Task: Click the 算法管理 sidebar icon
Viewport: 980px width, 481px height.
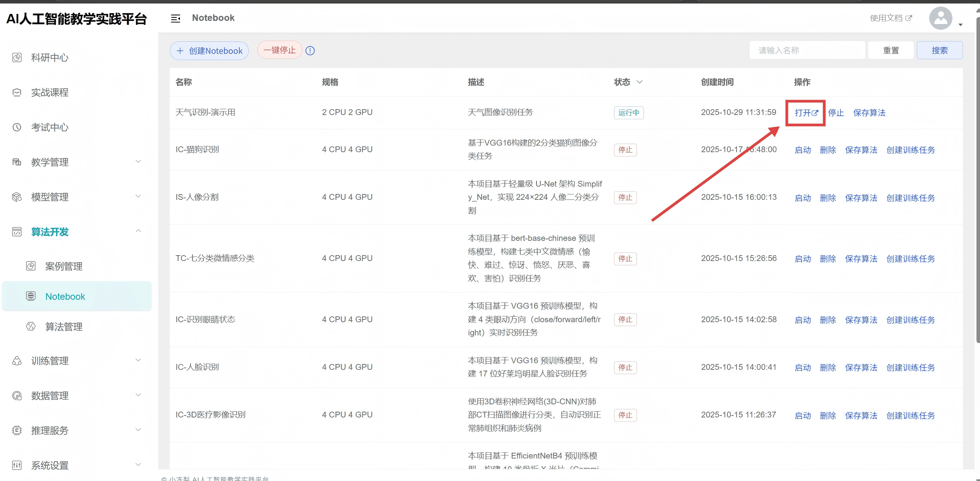Action: point(31,326)
